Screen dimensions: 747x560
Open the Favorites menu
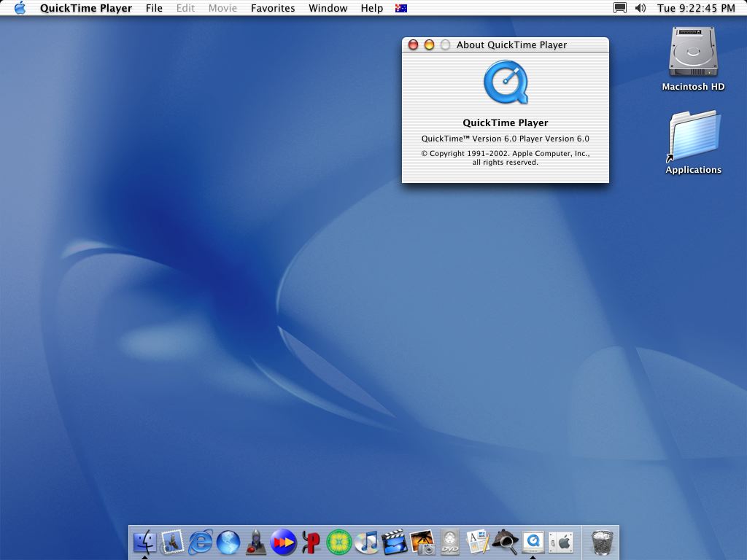[x=273, y=8]
